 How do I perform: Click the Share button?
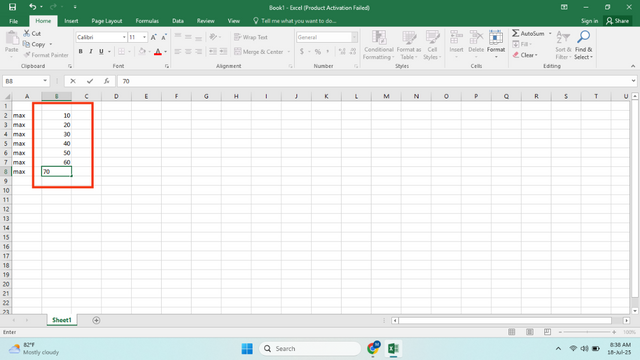pos(618,21)
